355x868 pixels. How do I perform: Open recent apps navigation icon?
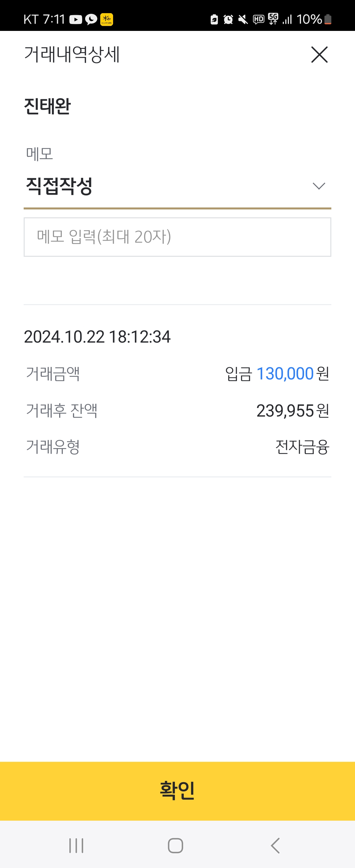[76, 845]
